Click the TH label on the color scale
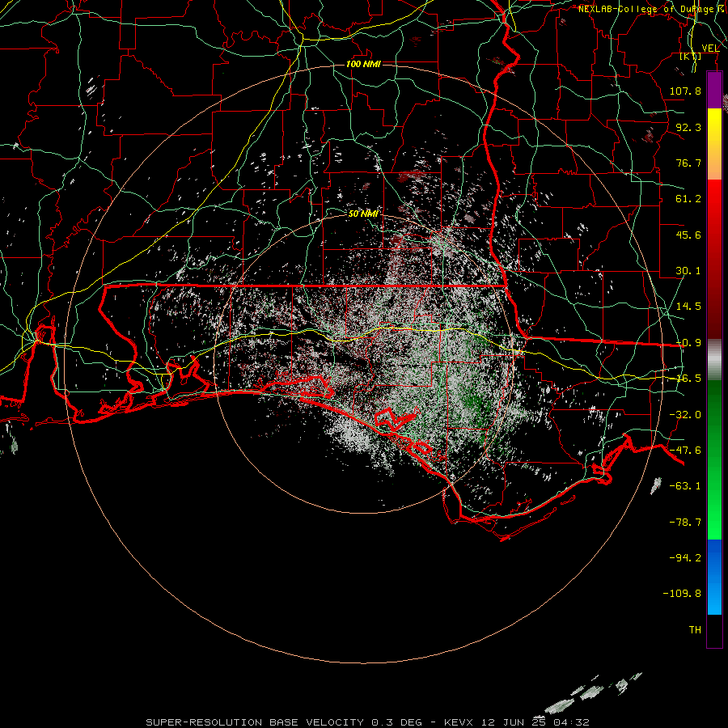Screen dimensions: 728x728 pos(695,630)
